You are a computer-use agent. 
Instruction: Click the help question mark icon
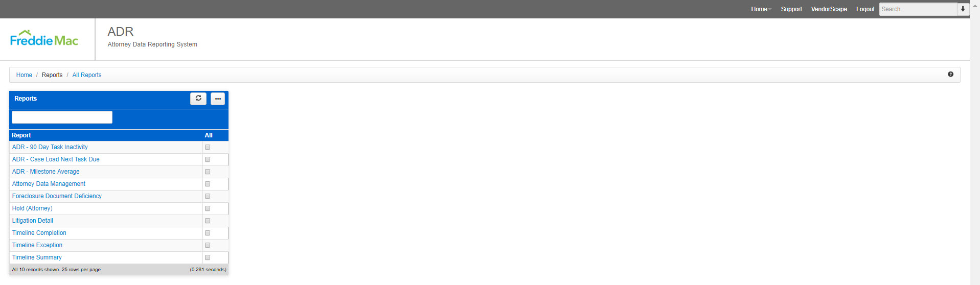(950, 75)
